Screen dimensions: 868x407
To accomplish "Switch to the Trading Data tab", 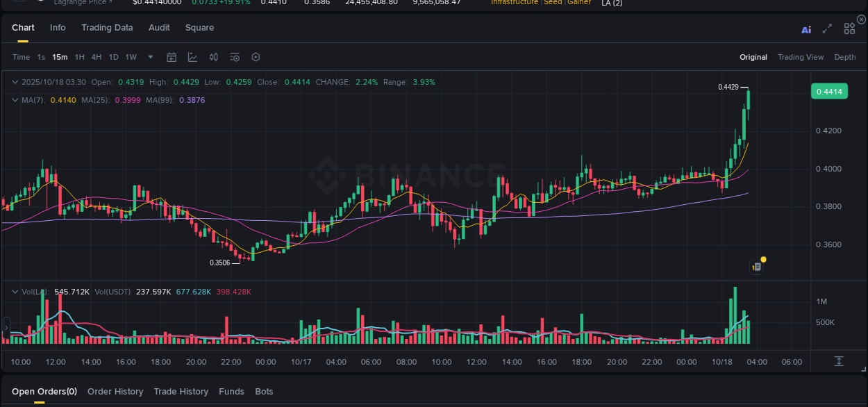I will [x=107, y=28].
